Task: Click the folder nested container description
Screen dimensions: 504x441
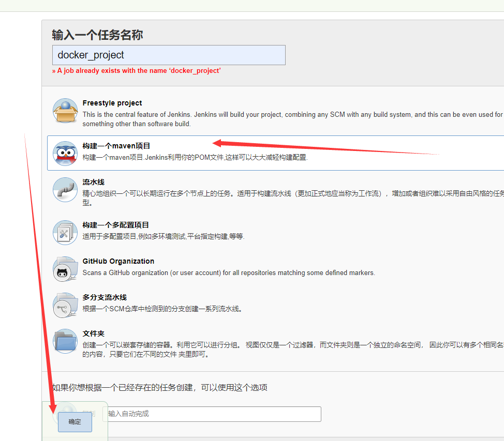Action: coord(293,349)
